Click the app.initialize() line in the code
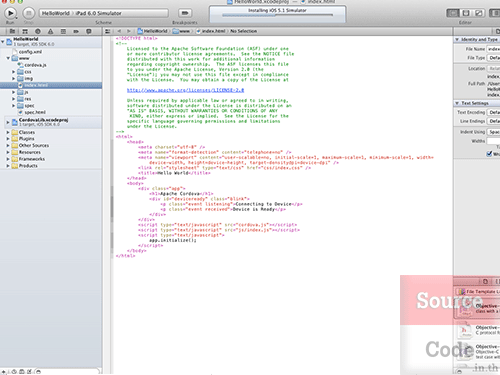500x375 pixels. tap(173, 240)
